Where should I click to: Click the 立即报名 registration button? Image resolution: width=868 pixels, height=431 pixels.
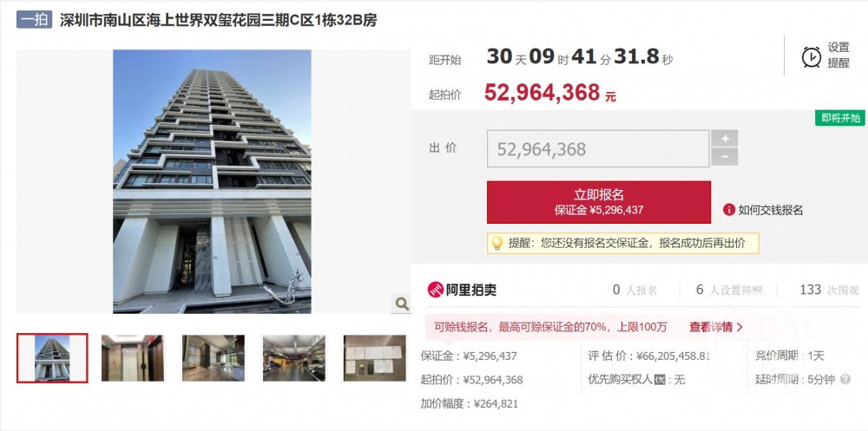[x=599, y=202]
